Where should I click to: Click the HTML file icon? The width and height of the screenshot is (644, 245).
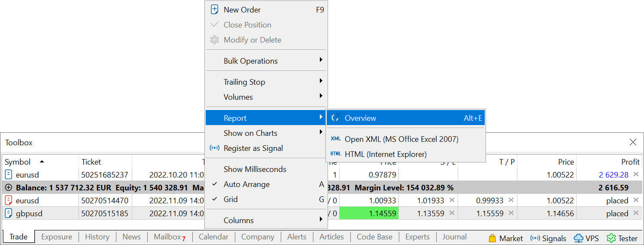tap(336, 154)
